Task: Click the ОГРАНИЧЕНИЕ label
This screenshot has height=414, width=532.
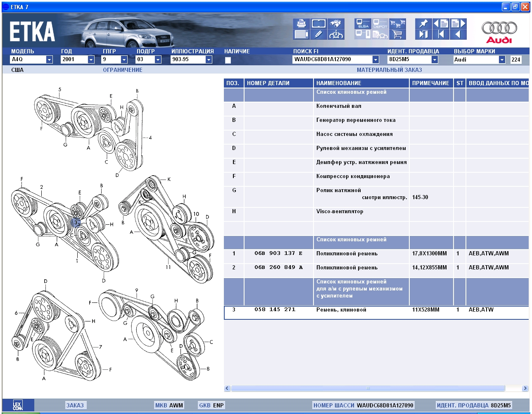Action: pos(123,70)
